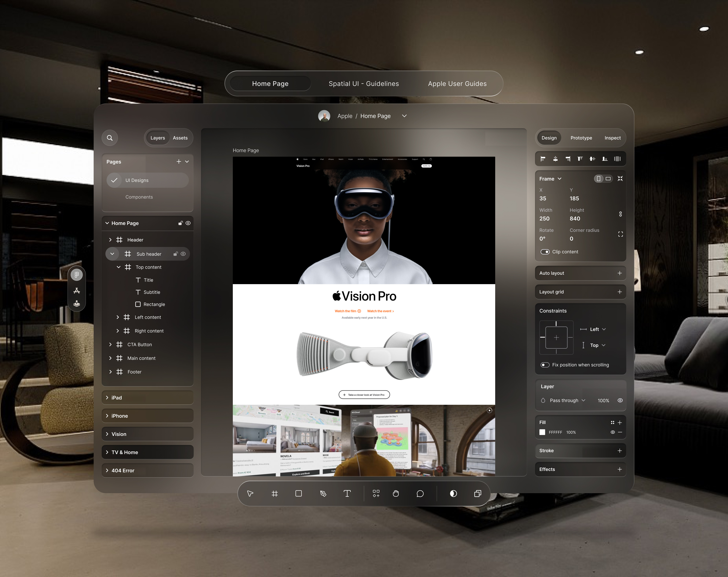The width and height of the screenshot is (728, 577).
Task: Switch to the Prototype tab
Action: click(581, 138)
